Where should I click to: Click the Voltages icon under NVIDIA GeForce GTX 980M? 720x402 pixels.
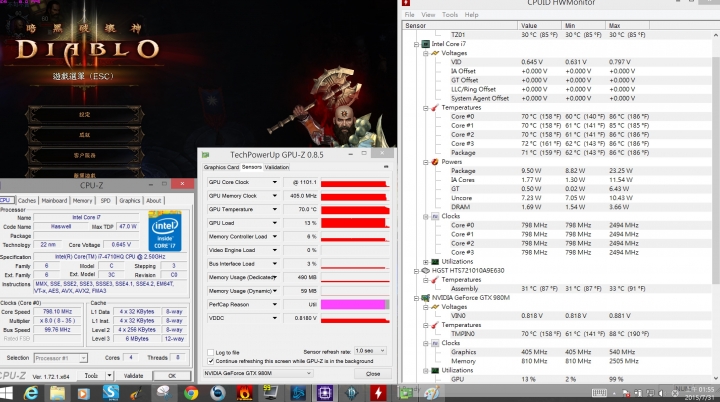435,307
